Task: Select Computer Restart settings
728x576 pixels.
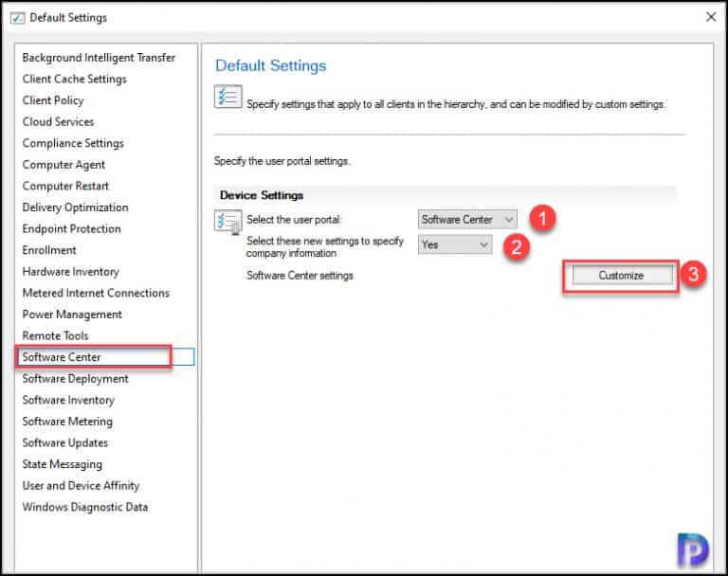Action: (65, 186)
